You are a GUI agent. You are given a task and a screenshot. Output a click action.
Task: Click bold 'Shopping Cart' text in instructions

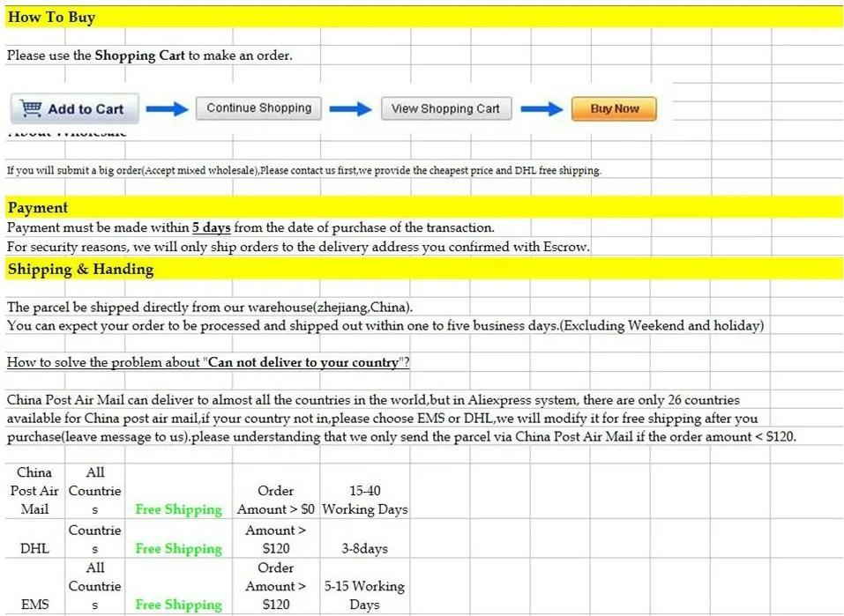pos(140,56)
